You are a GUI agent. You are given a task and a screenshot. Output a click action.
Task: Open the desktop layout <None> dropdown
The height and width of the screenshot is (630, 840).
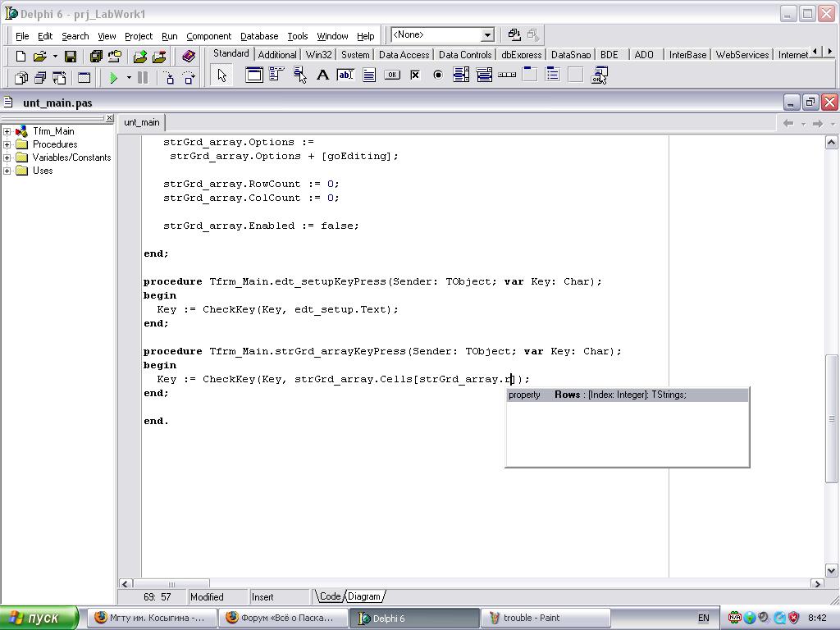coord(486,35)
